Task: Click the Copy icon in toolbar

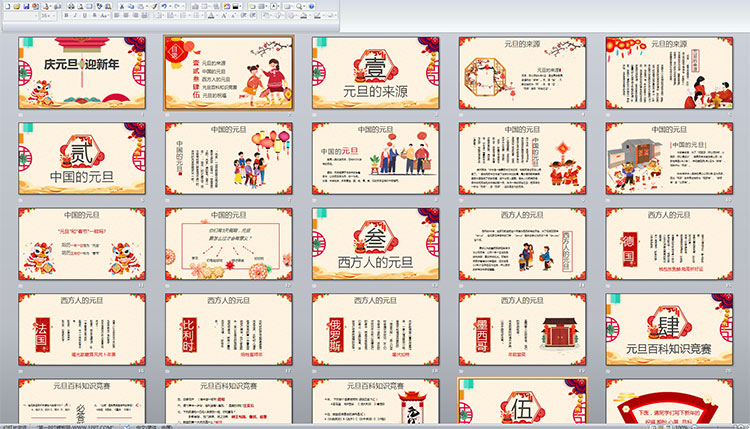Action: [131, 7]
